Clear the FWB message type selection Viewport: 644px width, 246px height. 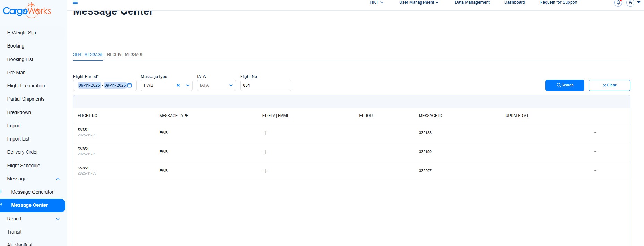click(178, 85)
